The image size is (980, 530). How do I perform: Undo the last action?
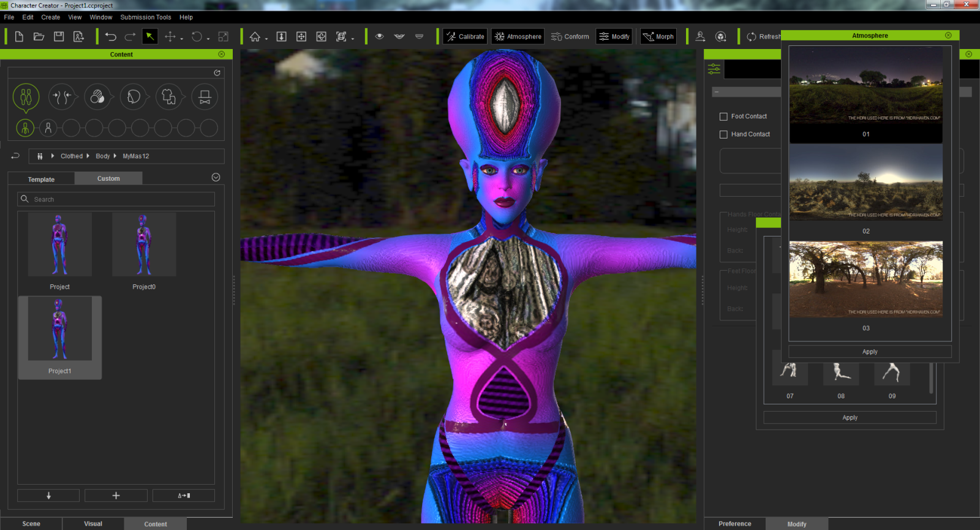[110, 37]
